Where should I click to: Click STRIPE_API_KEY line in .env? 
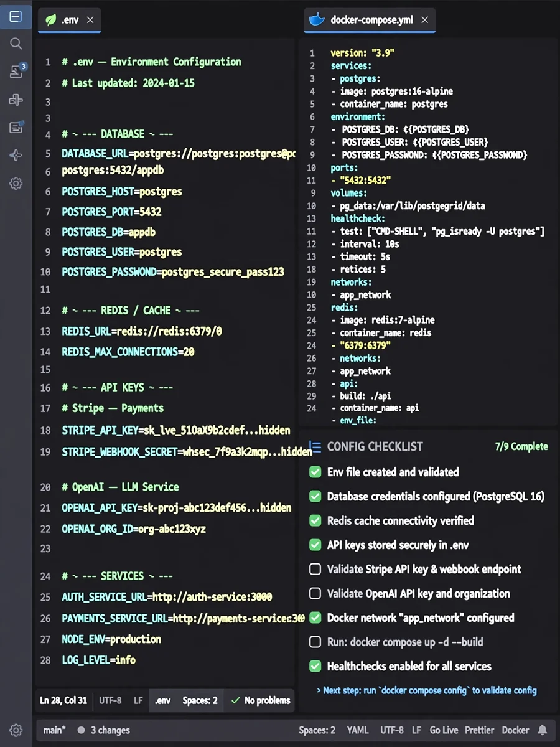point(176,430)
